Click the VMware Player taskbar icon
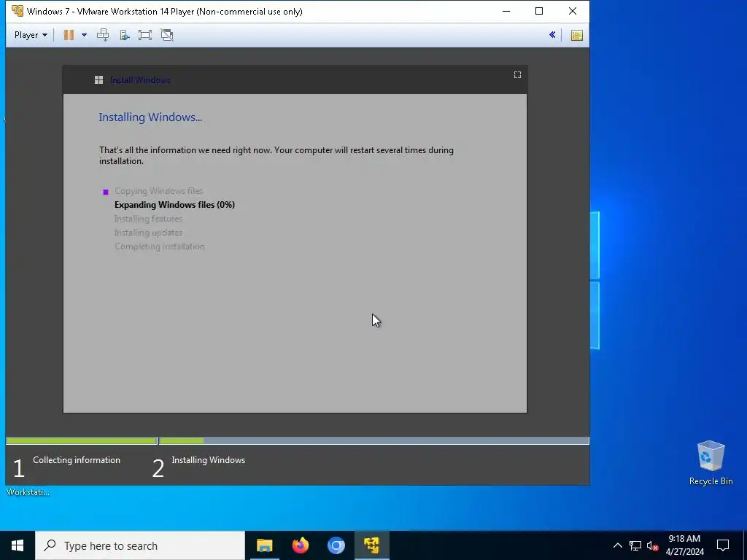The image size is (747, 560). (372, 545)
